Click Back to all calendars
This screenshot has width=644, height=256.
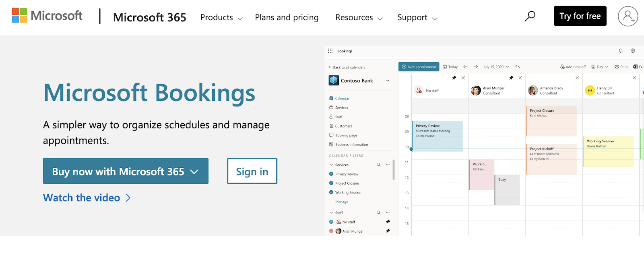[347, 67]
